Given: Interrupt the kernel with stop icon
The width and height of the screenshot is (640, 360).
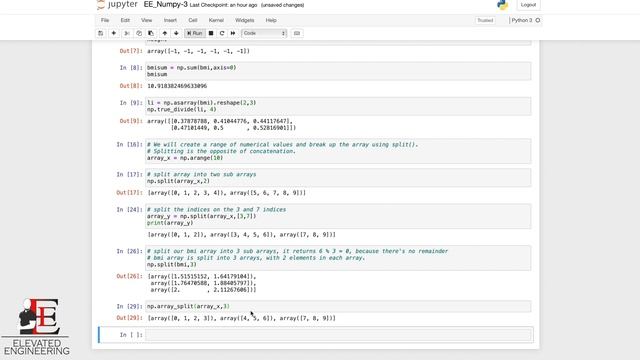Looking at the screenshot, I should 211,33.
